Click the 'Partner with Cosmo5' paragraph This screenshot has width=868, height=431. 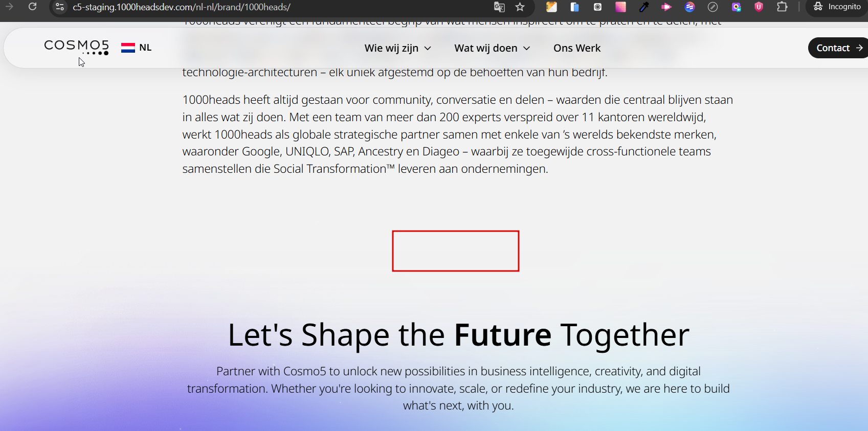(x=458, y=389)
